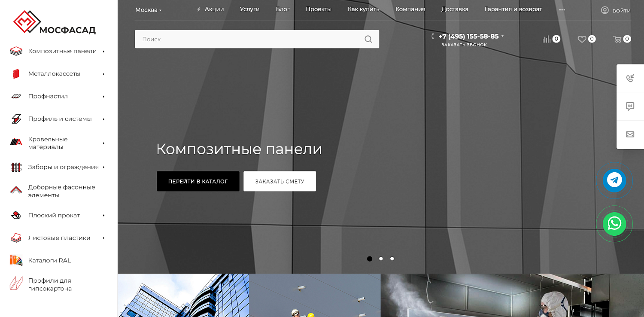Click the Перейти в каталог button
This screenshot has width=644, height=317.
point(198,181)
